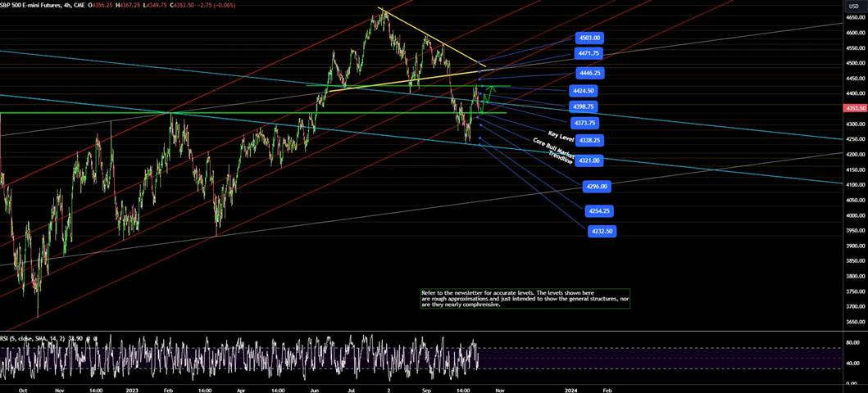Select the 4398.75 price label
The width and height of the screenshot is (868, 393).
point(582,106)
